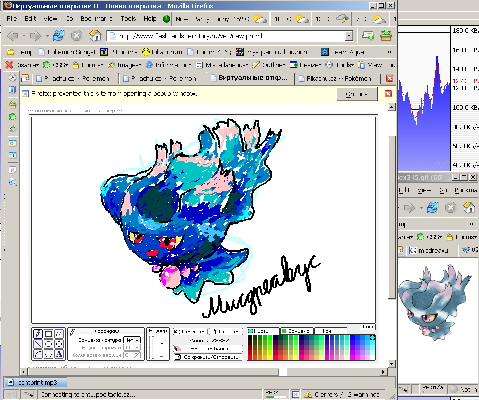
Task: Click the Сохранить/Отослать save button
Action: tap(208, 357)
